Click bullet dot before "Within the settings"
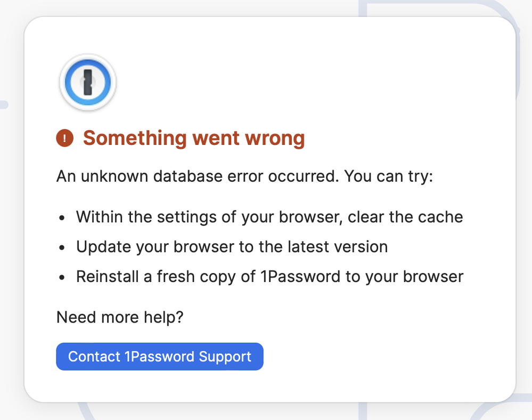This screenshot has height=420, width=532. pyautogui.click(x=61, y=217)
